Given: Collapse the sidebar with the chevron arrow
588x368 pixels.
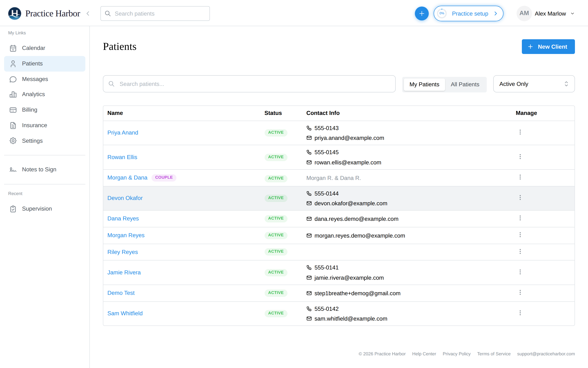Looking at the screenshot, I should (88, 14).
